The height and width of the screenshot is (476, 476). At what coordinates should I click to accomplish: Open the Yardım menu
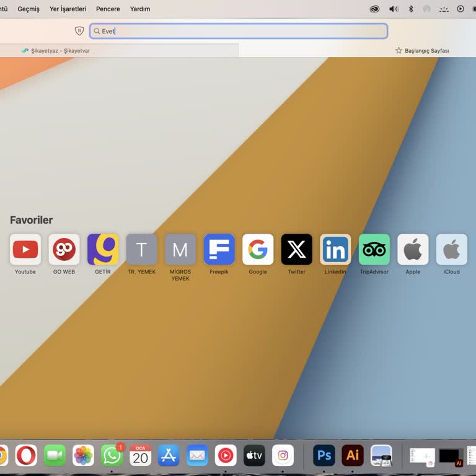pyautogui.click(x=140, y=9)
